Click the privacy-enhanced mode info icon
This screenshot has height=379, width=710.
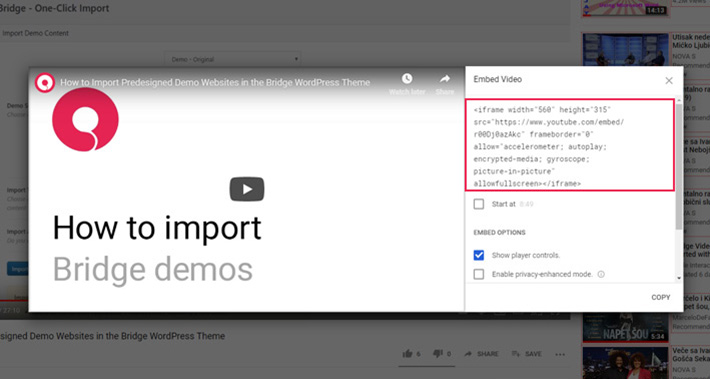(x=601, y=274)
